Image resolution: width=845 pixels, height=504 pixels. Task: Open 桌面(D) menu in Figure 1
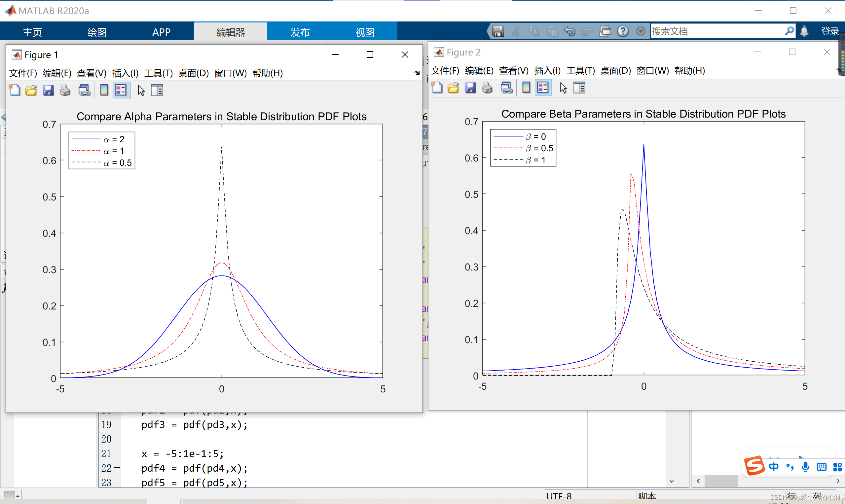[x=194, y=73]
